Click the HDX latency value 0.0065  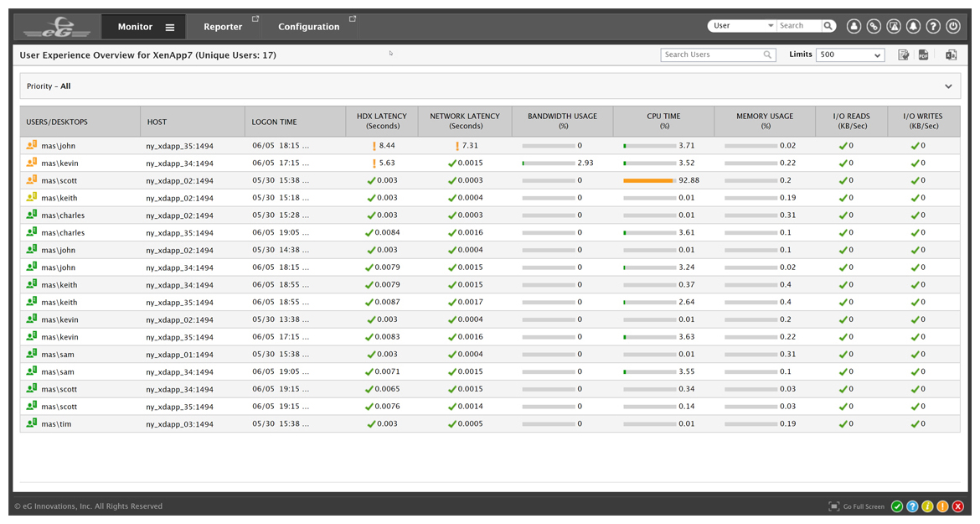(388, 389)
